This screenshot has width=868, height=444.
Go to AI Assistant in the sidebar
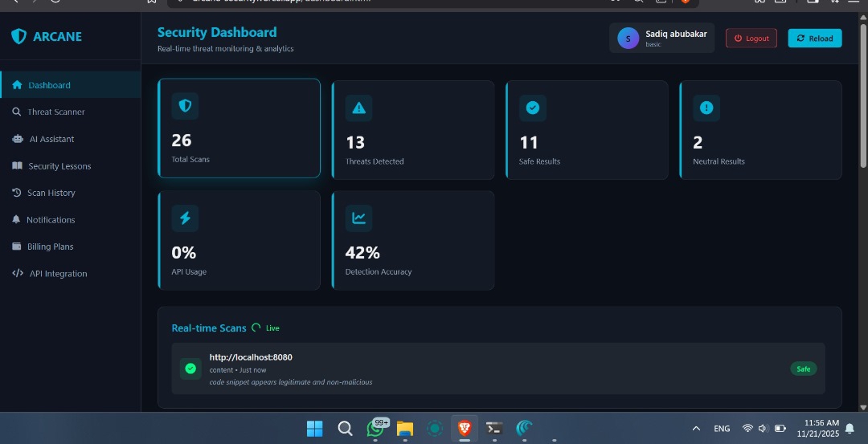70,139
